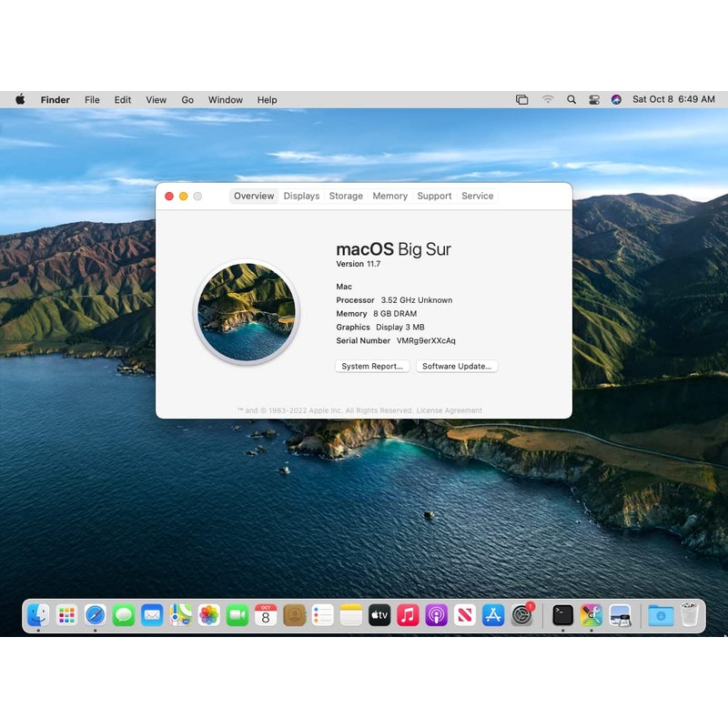Launch Messages app in dock
728x728 pixels.
click(x=124, y=615)
